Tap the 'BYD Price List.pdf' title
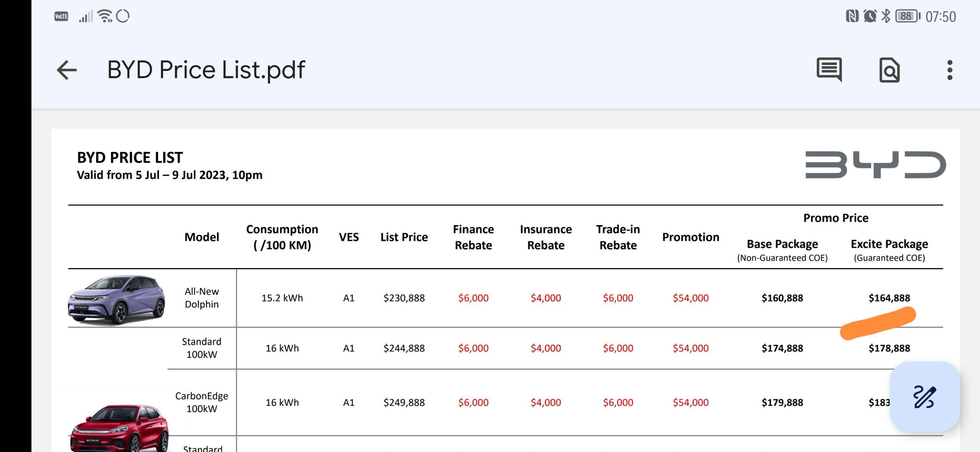The image size is (980, 452). pyautogui.click(x=206, y=70)
